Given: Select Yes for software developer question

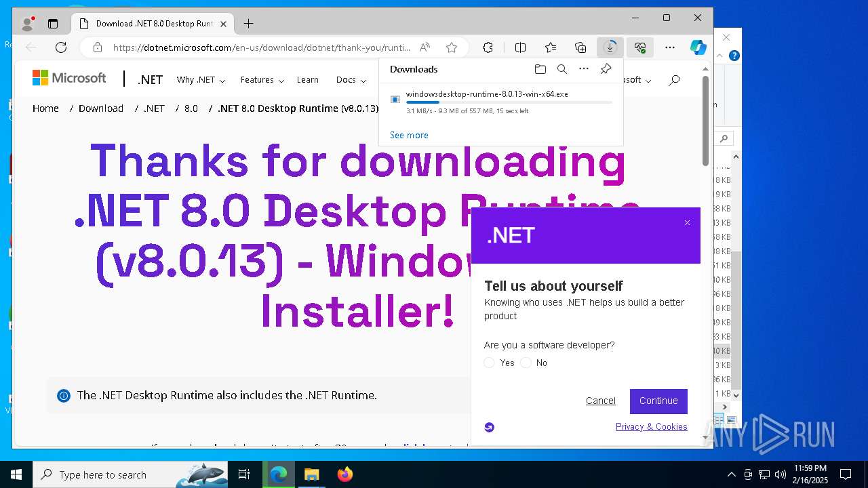Looking at the screenshot, I should [489, 363].
